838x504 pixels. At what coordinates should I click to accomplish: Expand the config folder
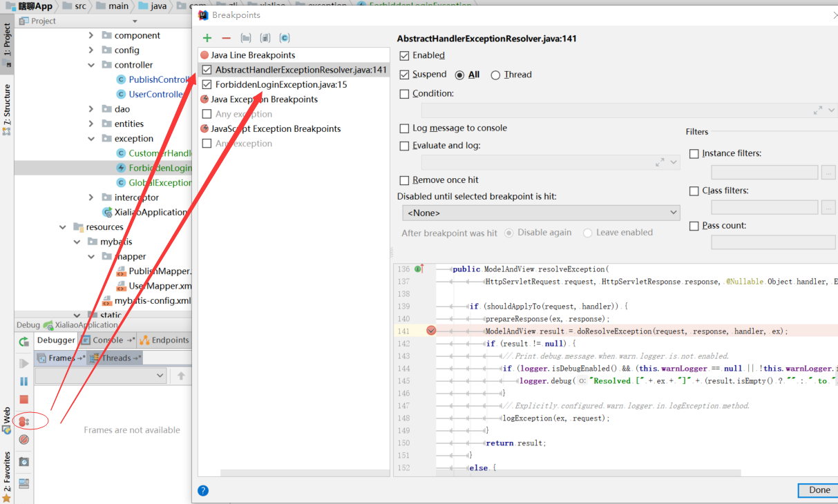coord(91,50)
